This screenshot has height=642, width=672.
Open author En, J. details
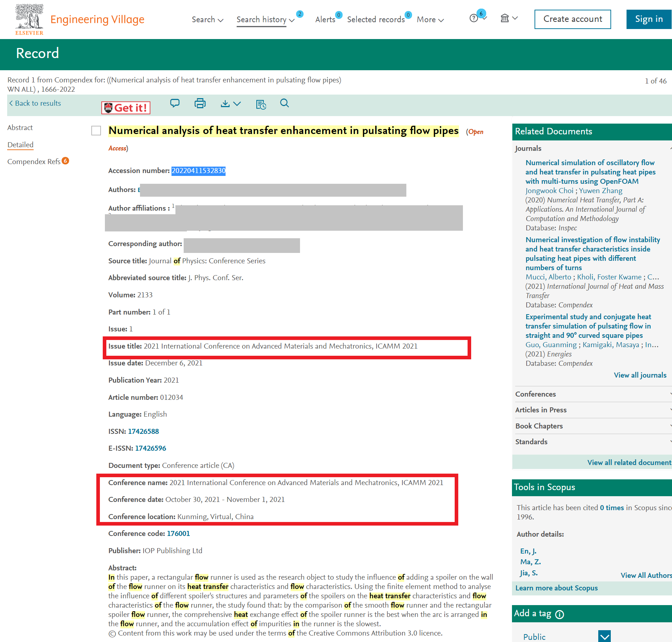(x=528, y=551)
